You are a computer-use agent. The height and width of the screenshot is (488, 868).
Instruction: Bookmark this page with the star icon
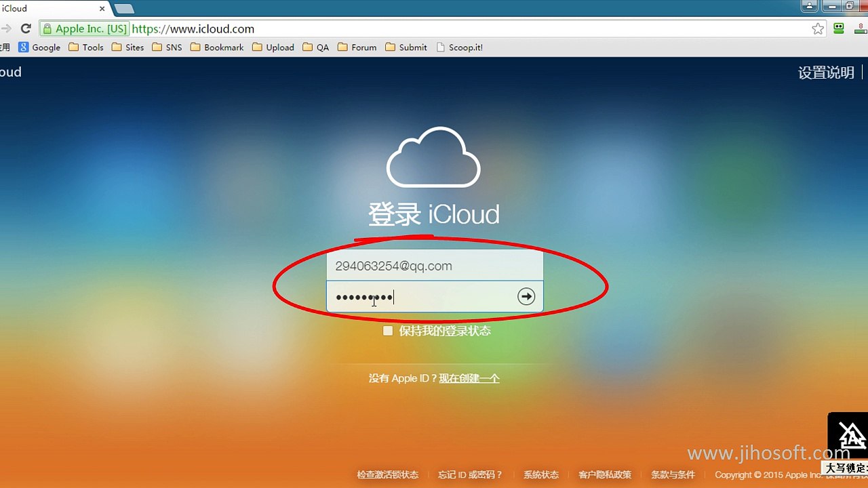(818, 28)
